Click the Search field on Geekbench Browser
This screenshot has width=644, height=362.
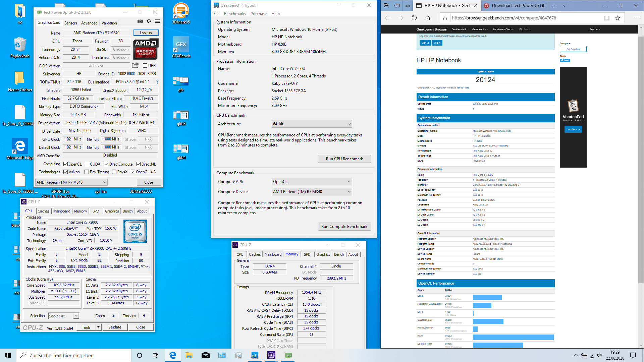click(527, 29)
